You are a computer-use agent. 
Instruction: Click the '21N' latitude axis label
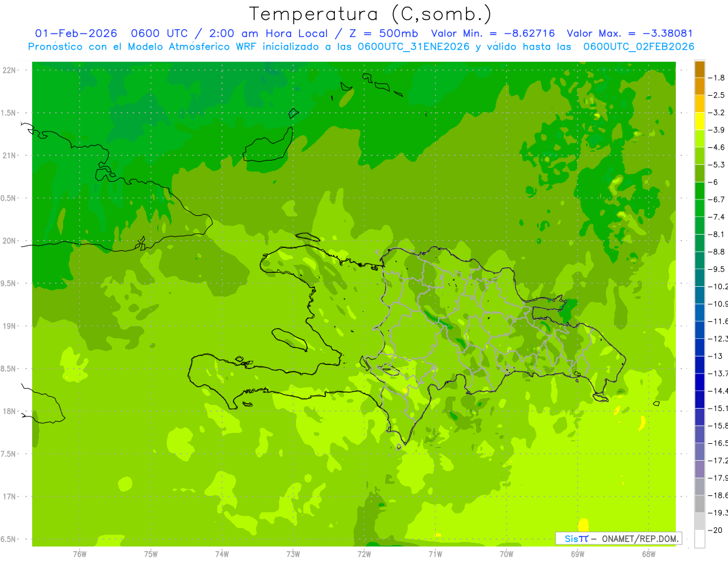pos(10,156)
